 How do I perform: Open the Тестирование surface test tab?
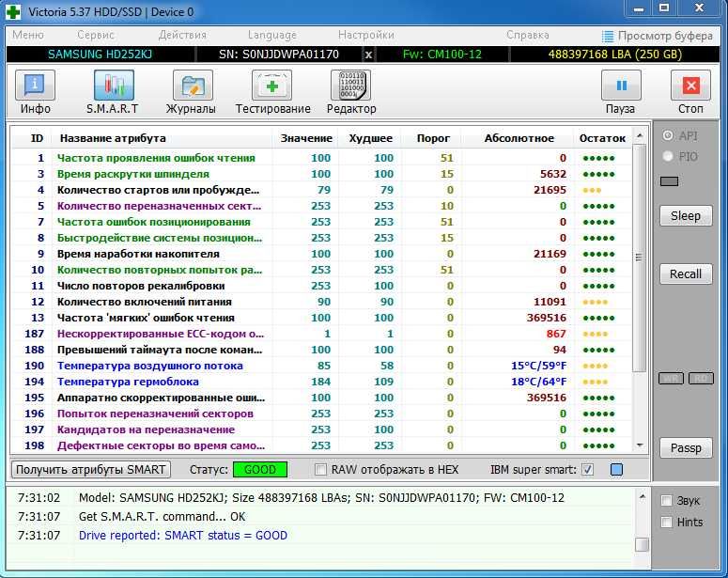(272, 86)
